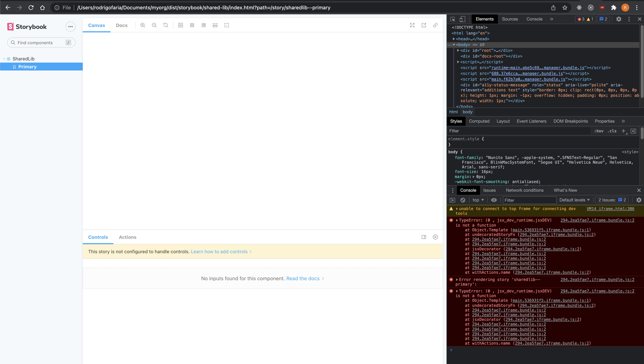Hide the addons panel with the close icon

click(x=435, y=237)
